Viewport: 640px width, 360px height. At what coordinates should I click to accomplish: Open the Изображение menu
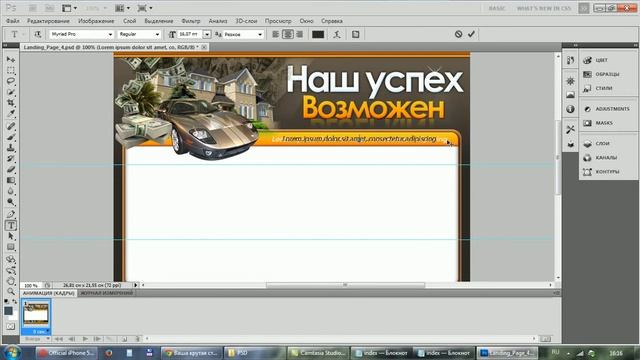click(x=96, y=21)
